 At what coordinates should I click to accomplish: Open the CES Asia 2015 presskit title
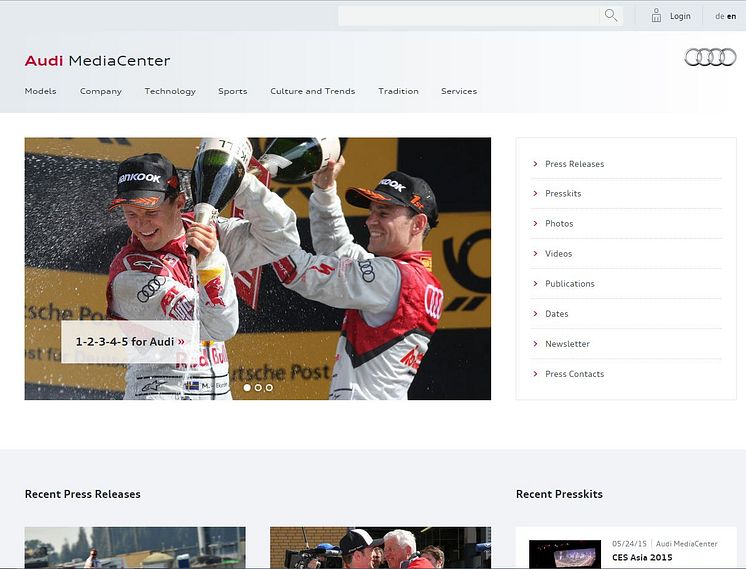point(642,557)
